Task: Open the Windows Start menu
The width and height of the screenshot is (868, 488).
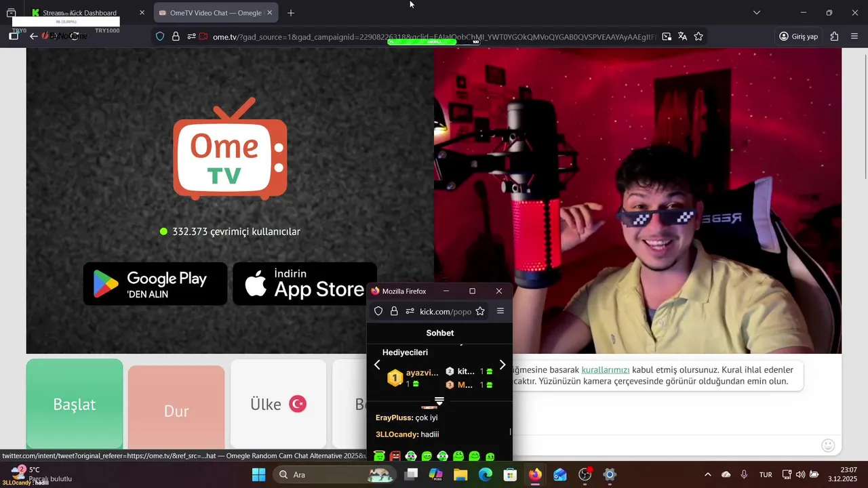Action: 259,474
